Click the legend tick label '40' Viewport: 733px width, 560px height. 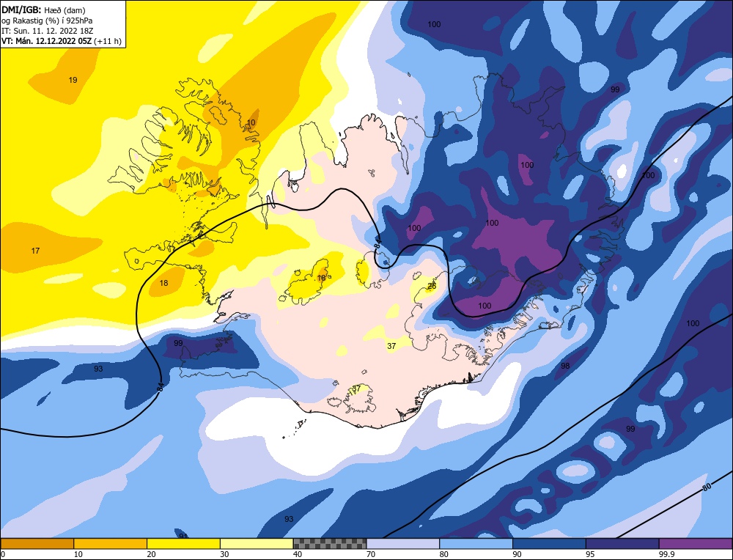(x=298, y=554)
